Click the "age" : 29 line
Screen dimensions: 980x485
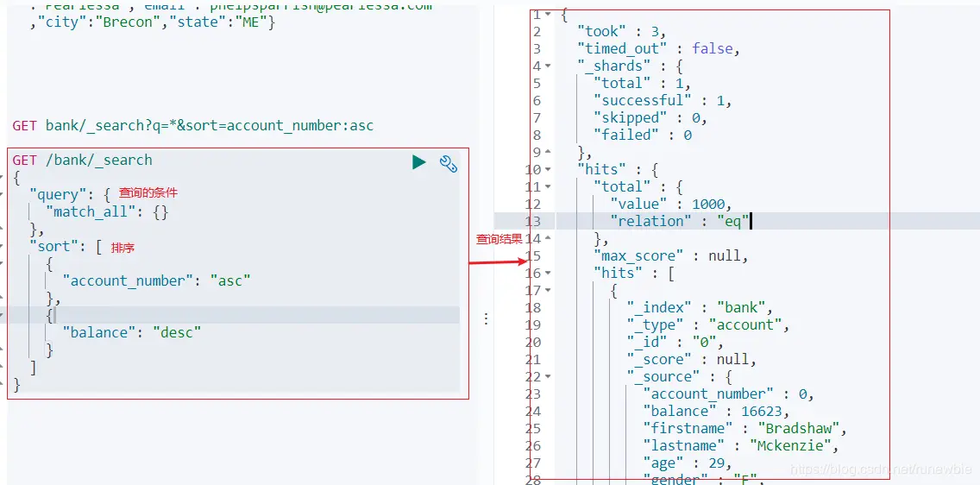tap(688, 463)
